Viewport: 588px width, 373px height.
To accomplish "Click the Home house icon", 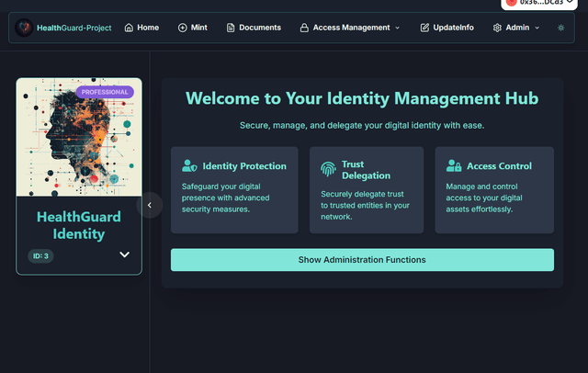I will pos(129,28).
